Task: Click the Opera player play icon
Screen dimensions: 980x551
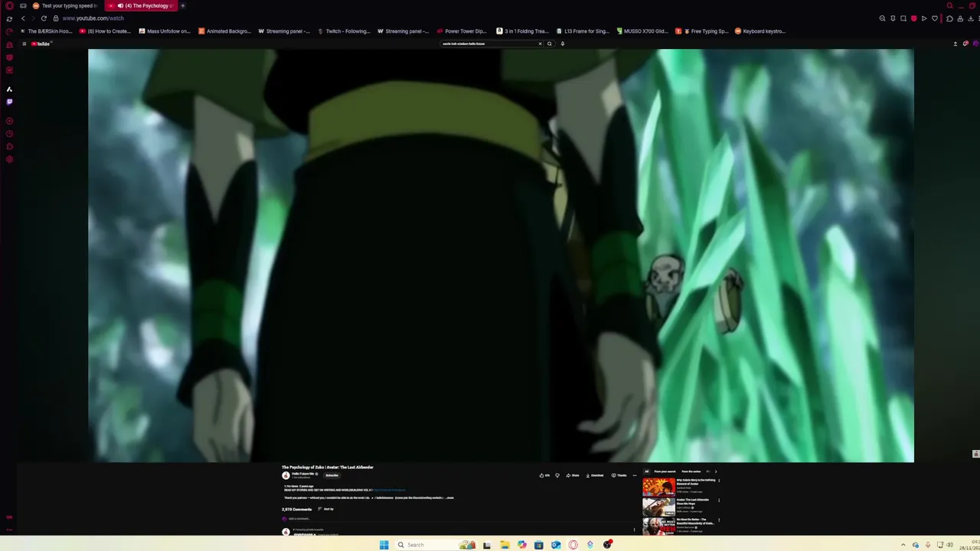Action: pyautogui.click(x=924, y=18)
